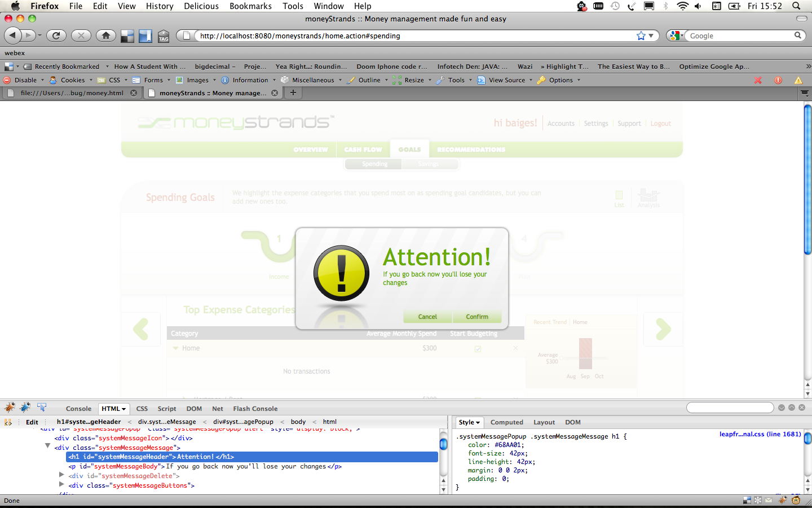Click the Confirm button in Attention dialog
The width and height of the screenshot is (812, 508).
[477, 317]
